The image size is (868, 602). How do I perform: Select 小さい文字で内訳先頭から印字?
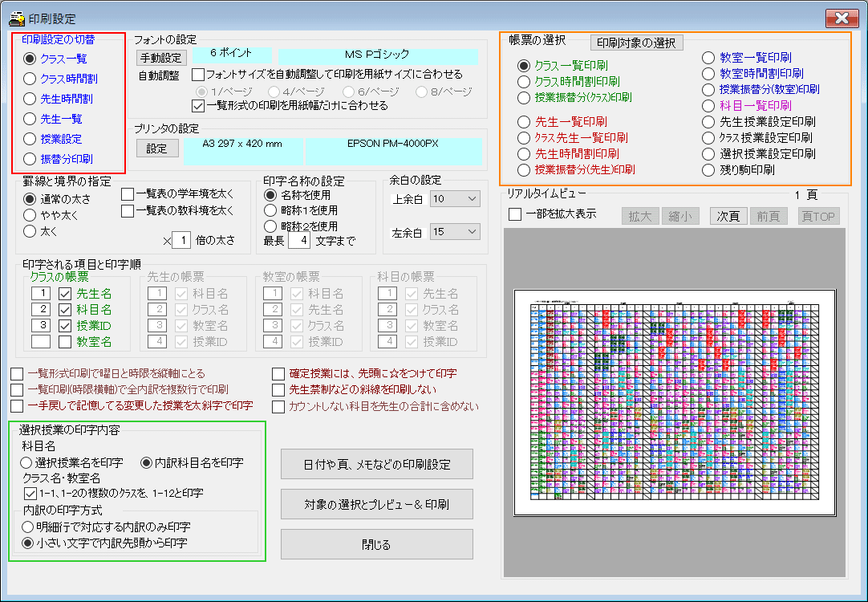coord(28,543)
